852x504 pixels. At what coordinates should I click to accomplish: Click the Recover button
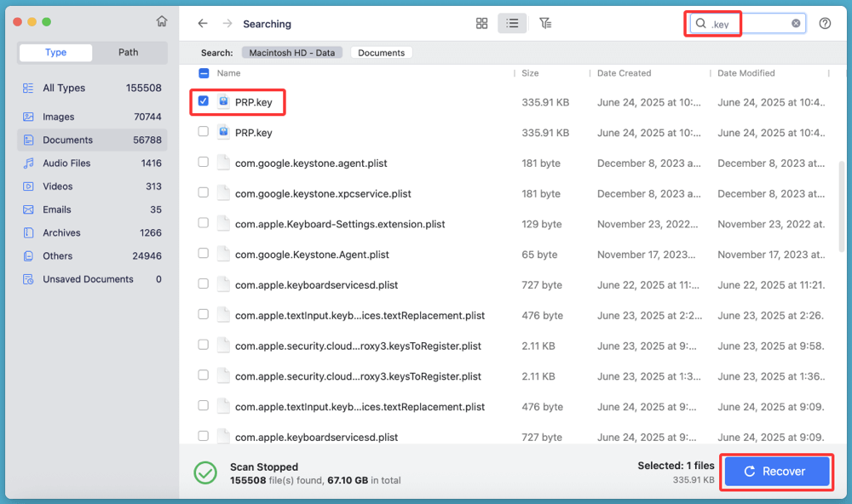[x=776, y=471]
